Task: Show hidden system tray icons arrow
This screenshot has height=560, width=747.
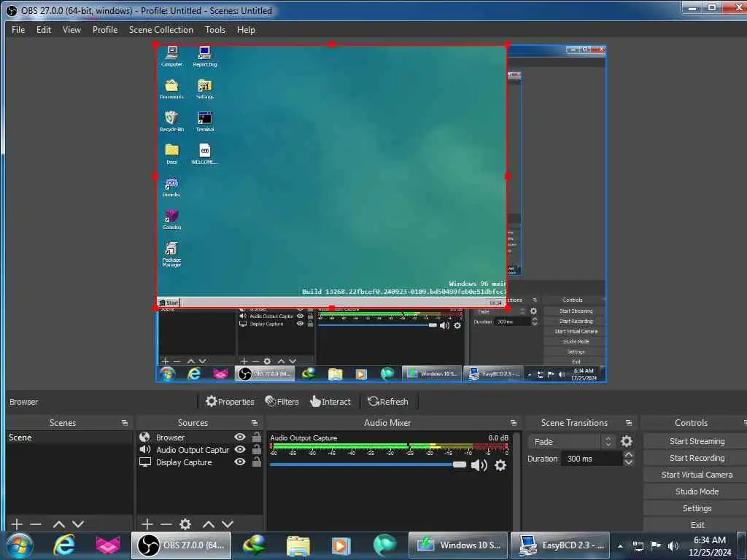Action: point(620,546)
